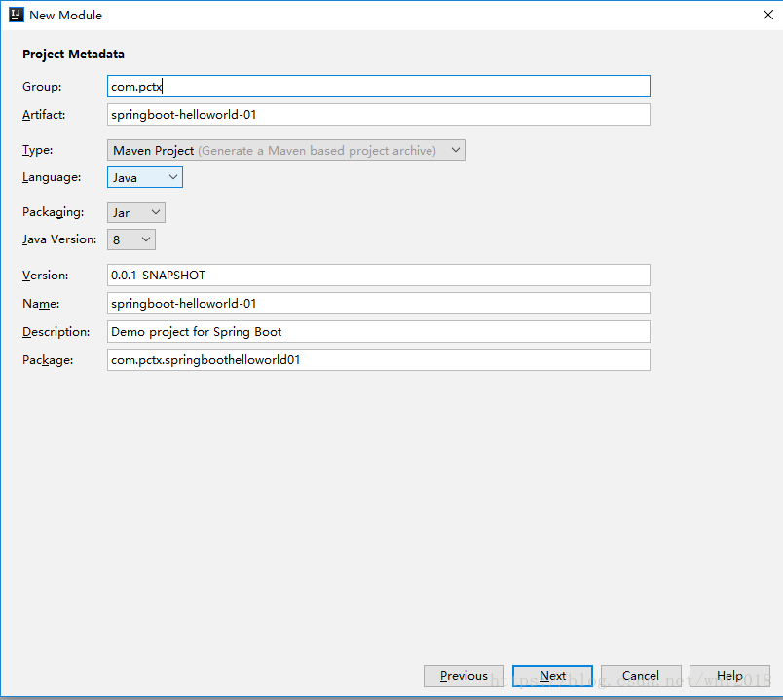Focus the Group input field

(379, 87)
